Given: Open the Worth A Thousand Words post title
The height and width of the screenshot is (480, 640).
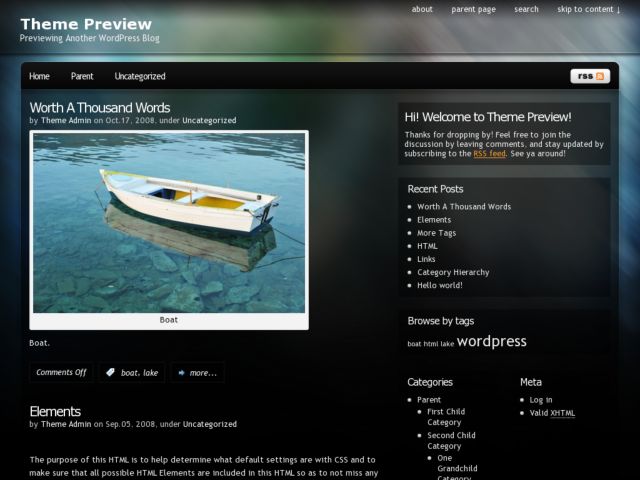Looking at the screenshot, I should pos(100,108).
